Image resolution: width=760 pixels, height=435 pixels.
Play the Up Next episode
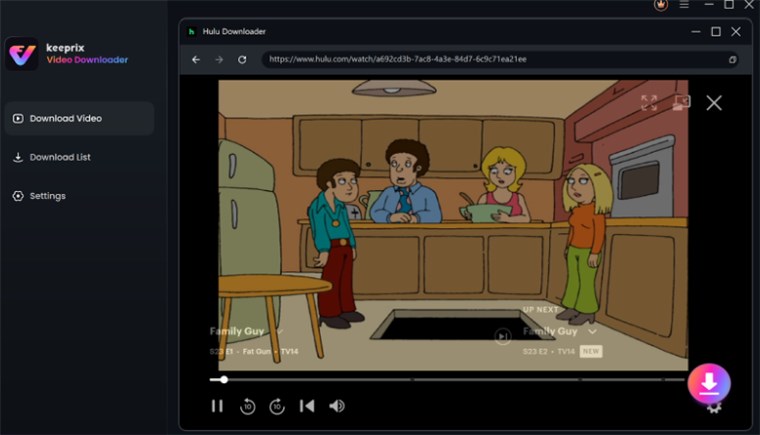click(x=503, y=336)
